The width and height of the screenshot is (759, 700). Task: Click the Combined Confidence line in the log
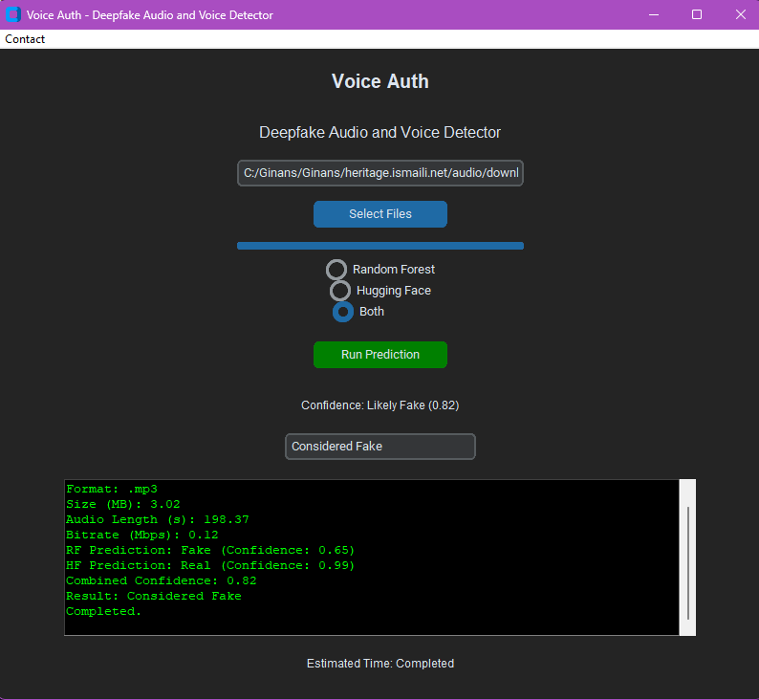click(x=161, y=581)
